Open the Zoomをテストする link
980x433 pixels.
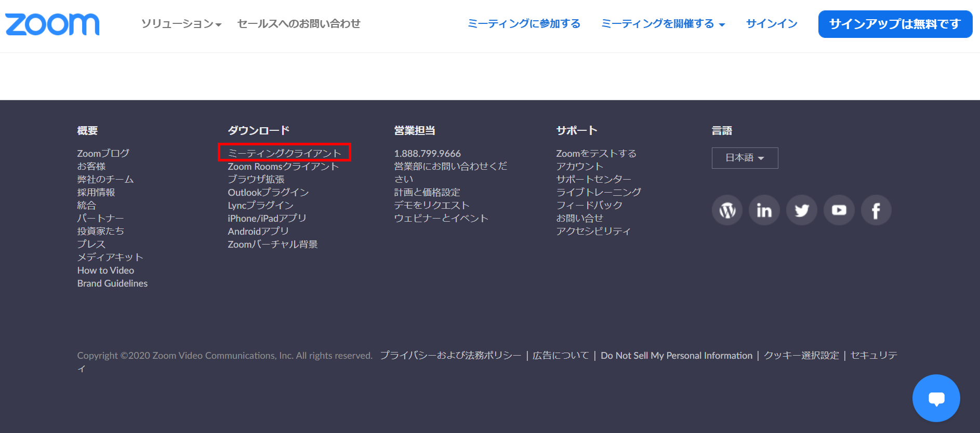(x=597, y=153)
